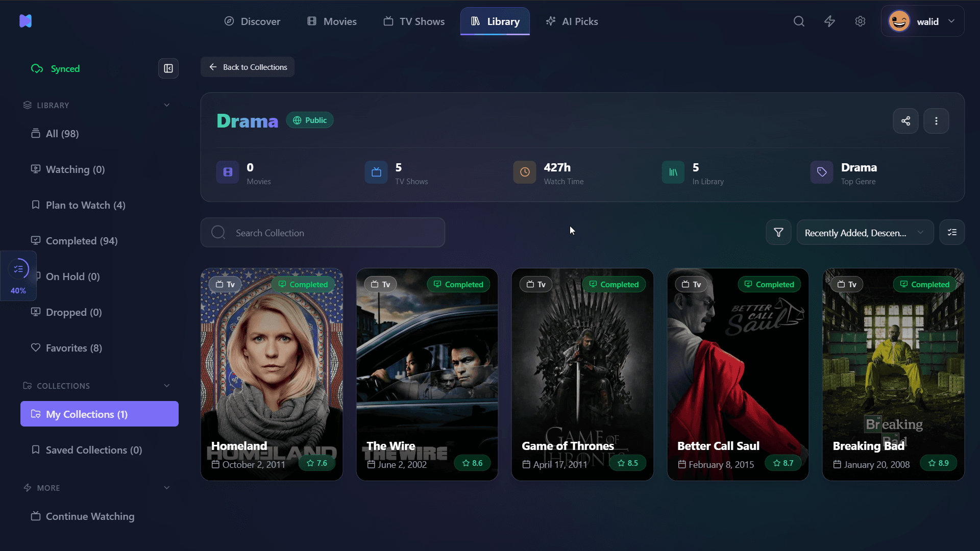Click the 7.6 star rating on Homeland
The width and height of the screenshot is (980, 551).
317,463
